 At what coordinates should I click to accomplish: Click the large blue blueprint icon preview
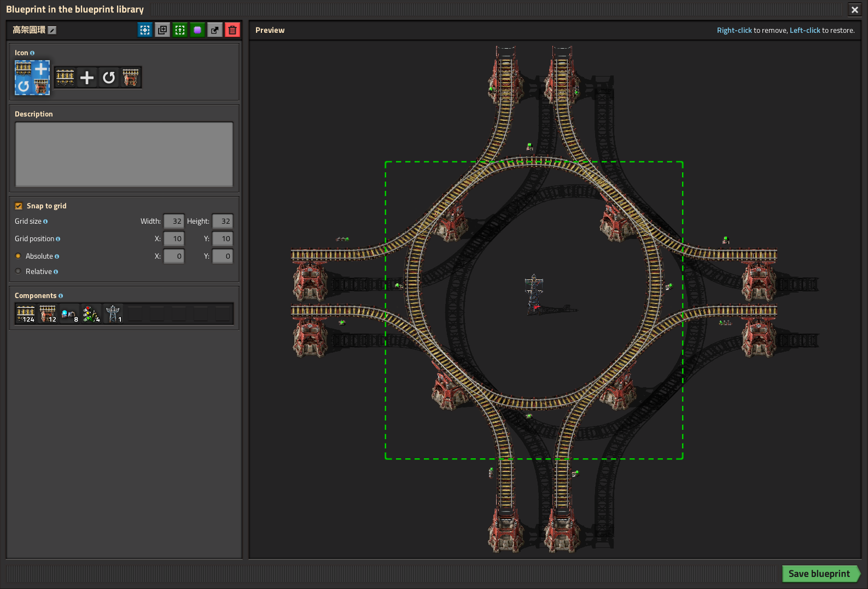(x=32, y=78)
